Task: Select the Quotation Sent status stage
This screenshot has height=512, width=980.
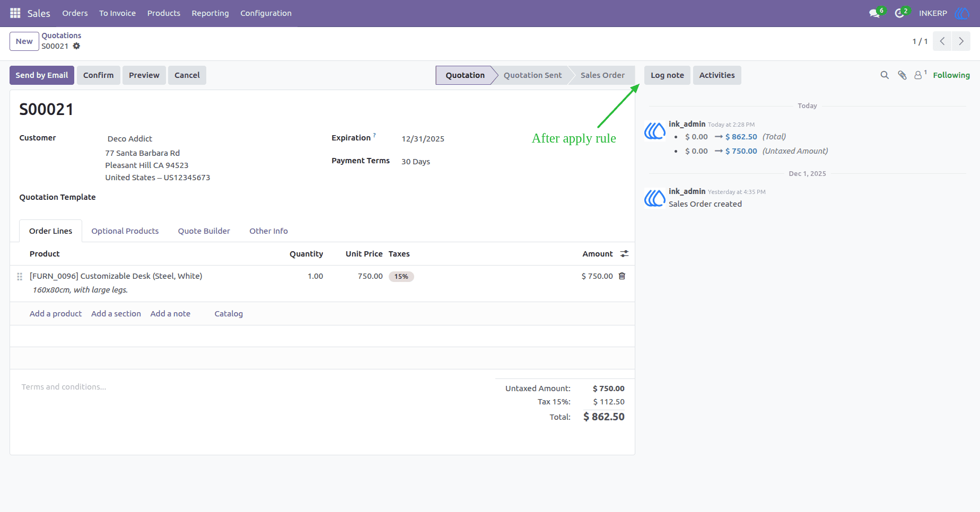Action: [532, 75]
